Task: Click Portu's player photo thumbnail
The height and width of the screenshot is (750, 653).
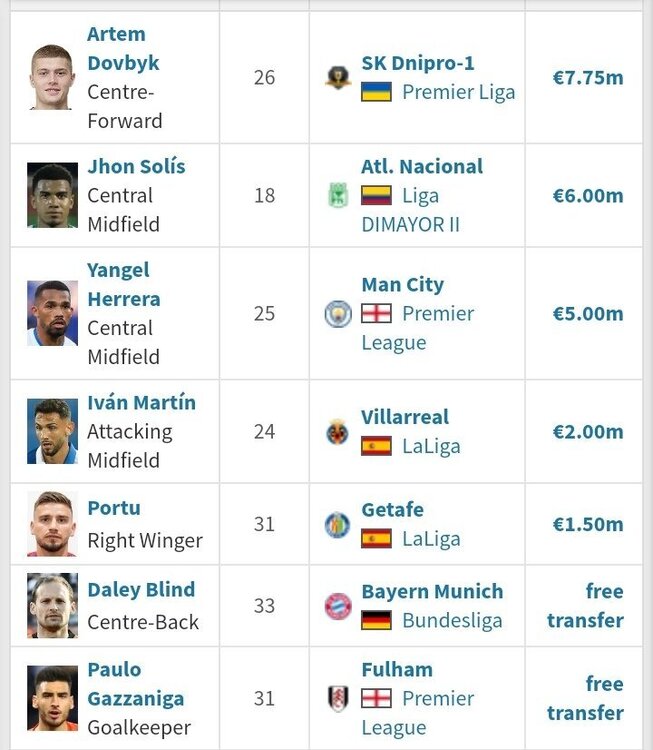Action: click(x=52, y=524)
